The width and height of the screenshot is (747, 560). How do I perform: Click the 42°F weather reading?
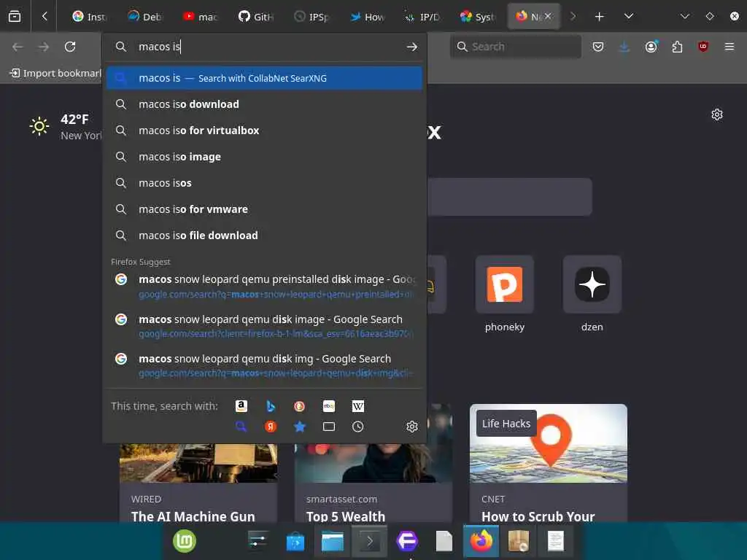coord(74,119)
